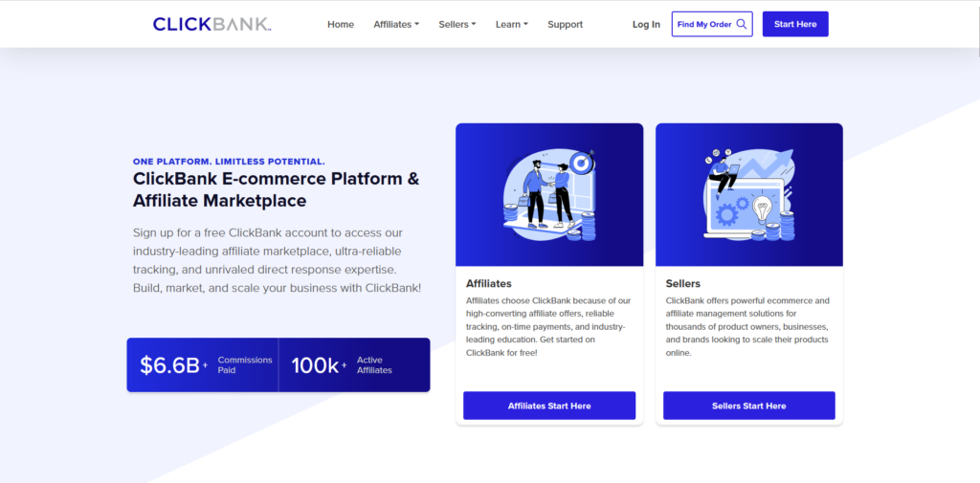The height and width of the screenshot is (483, 980).
Task: Click the Start Here button
Action: coord(795,24)
